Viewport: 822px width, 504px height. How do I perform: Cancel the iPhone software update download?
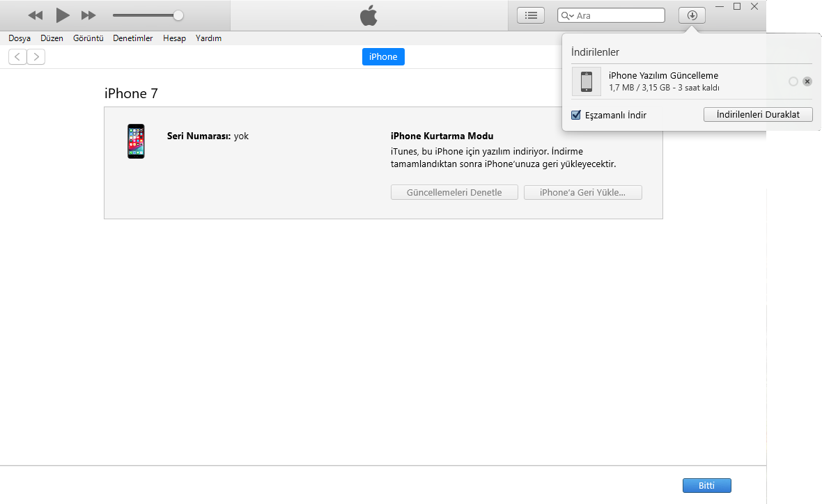pos(807,81)
